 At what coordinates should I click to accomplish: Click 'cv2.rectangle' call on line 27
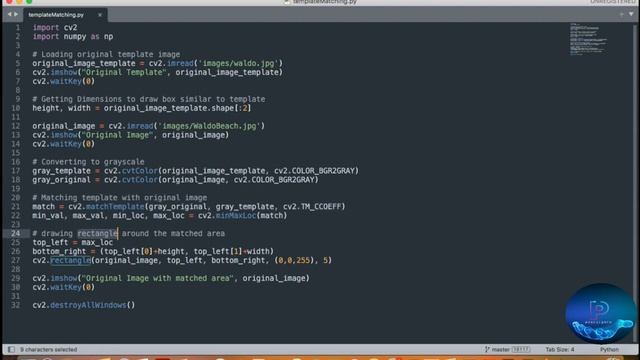pyautogui.click(x=61, y=260)
